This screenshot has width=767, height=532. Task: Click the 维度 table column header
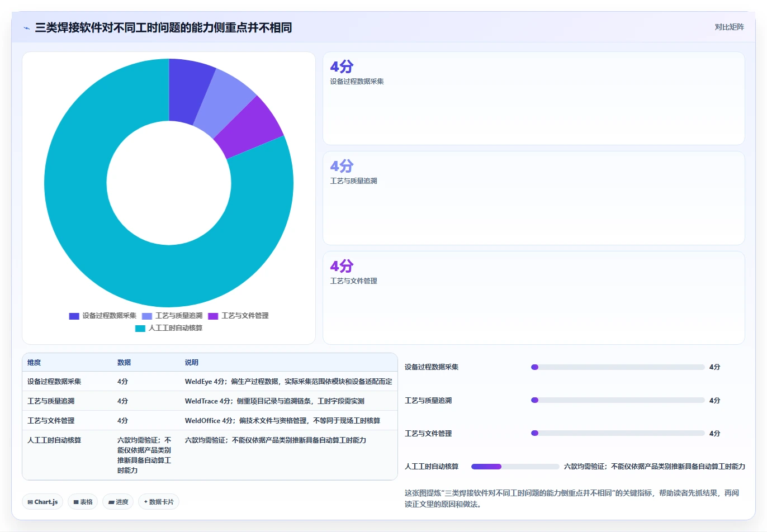pos(34,362)
